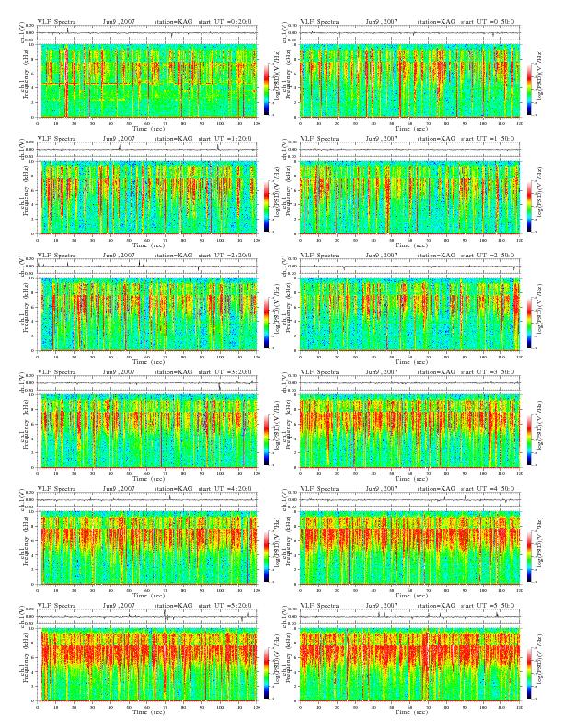563x728 pixels.
Task: Click the spectrogram plot starting UT 0:20:0
Action: point(147,81)
